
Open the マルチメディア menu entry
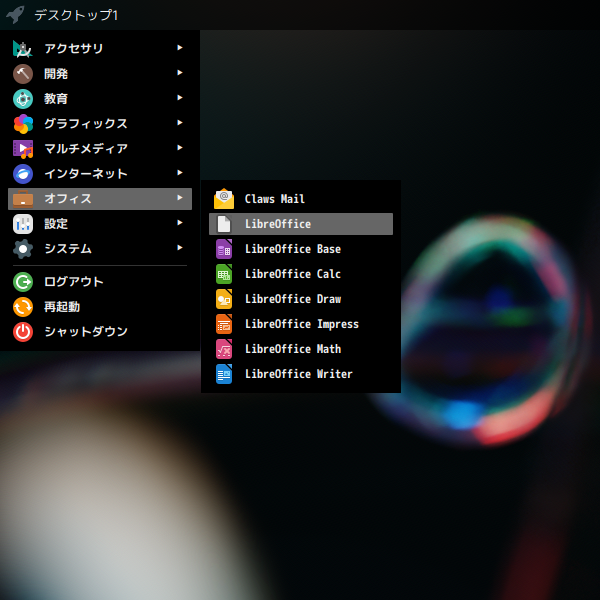click(x=100, y=148)
